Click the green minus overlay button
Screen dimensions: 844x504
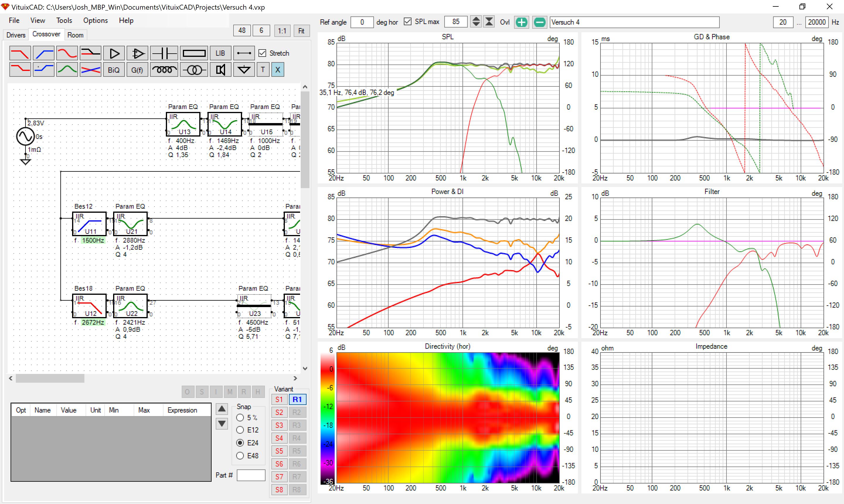539,22
